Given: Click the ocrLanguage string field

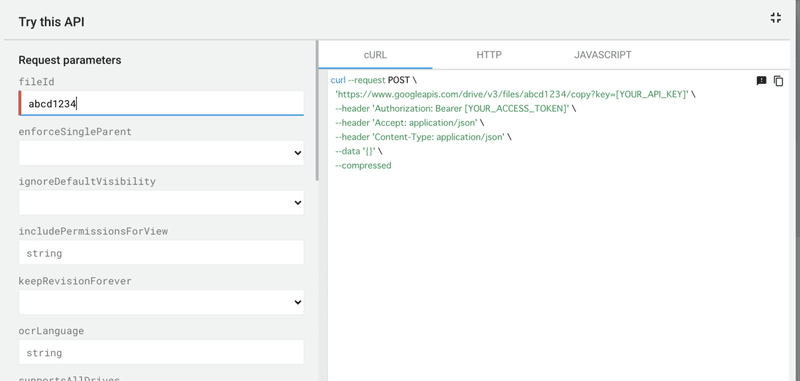Looking at the screenshot, I should coord(161,352).
